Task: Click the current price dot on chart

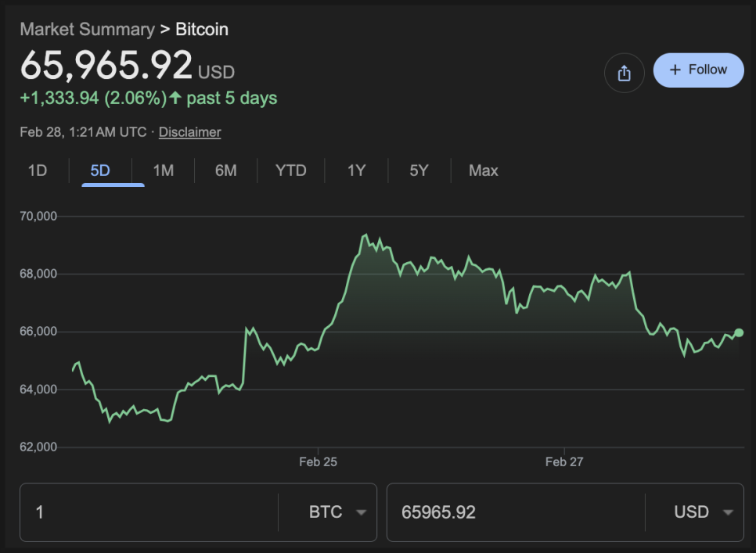Action: 739,332
